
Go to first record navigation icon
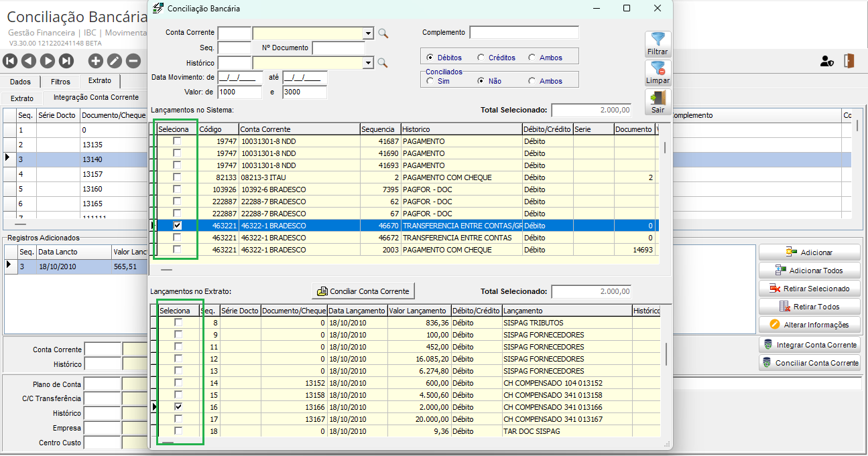(x=10, y=61)
